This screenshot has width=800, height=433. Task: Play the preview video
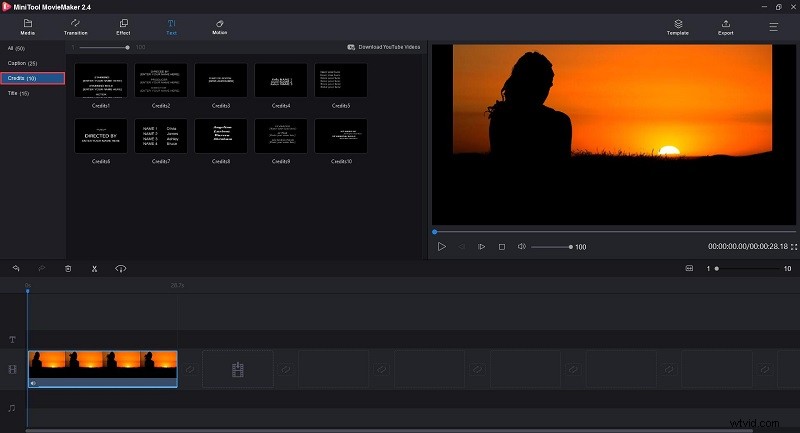pyautogui.click(x=441, y=246)
